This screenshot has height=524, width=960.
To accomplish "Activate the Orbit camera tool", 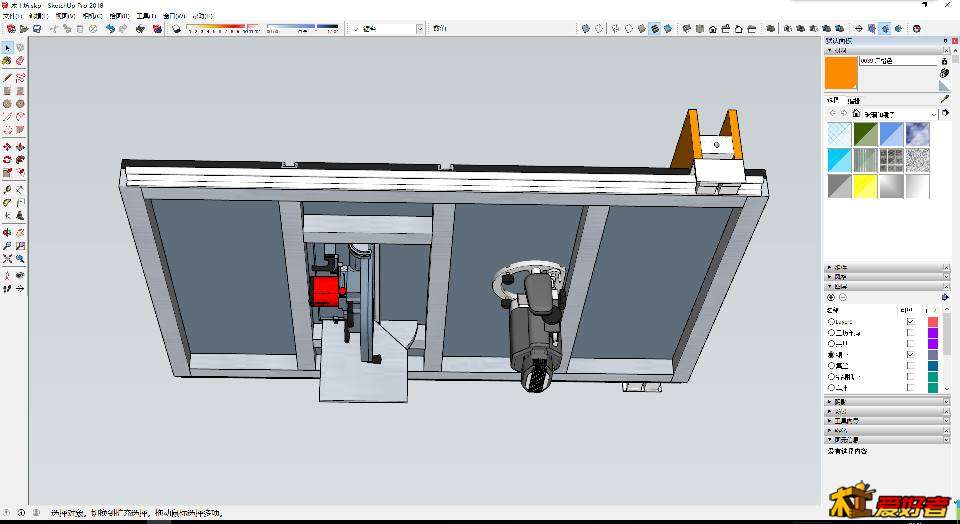I will tap(7, 233).
